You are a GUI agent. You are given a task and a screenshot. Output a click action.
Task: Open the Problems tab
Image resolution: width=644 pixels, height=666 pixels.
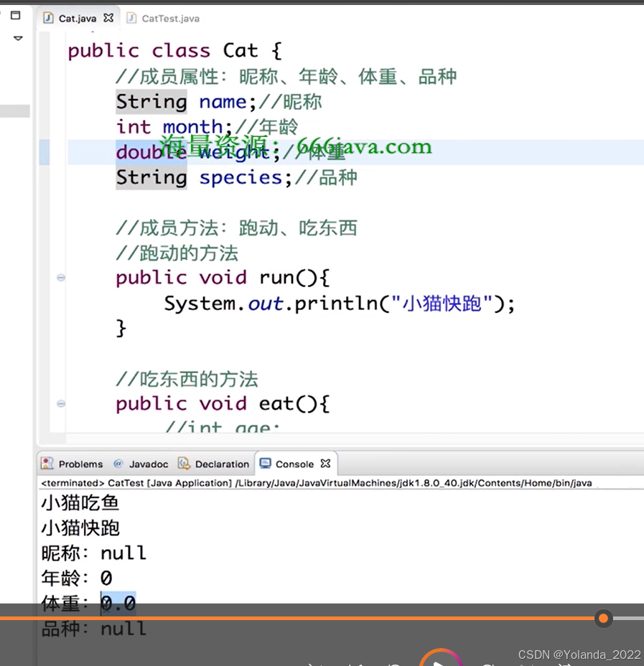pyautogui.click(x=80, y=464)
